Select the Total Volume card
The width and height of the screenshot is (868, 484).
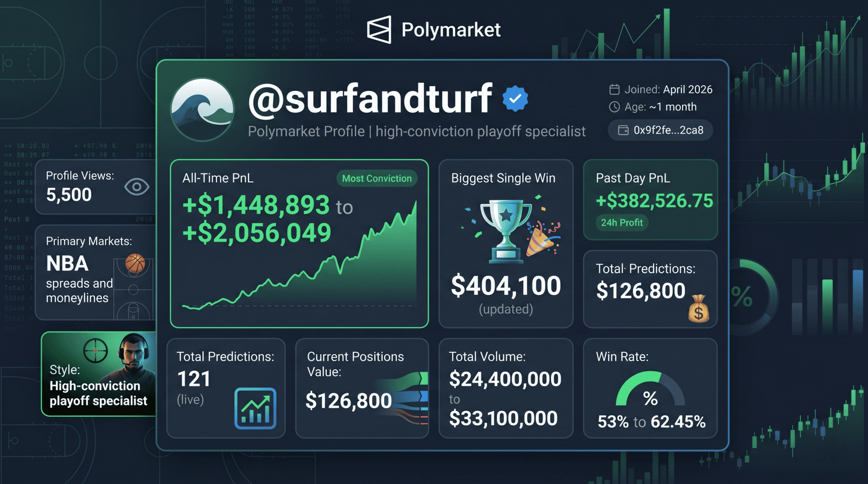pos(506,388)
